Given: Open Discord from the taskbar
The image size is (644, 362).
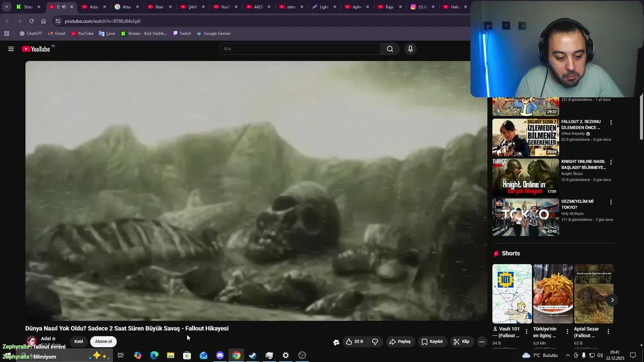Looking at the screenshot, I should point(220,355).
